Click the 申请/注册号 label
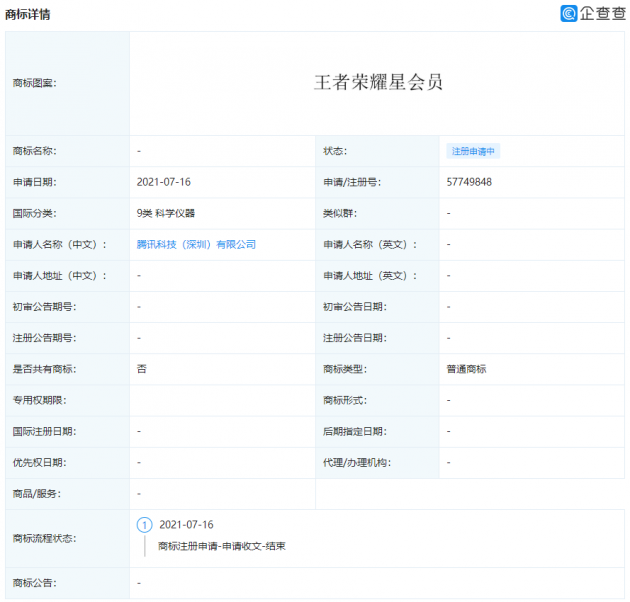 point(352,182)
